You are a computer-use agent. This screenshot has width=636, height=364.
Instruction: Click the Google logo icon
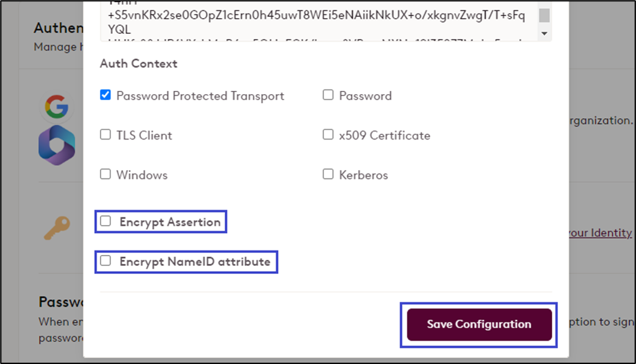click(57, 107)
